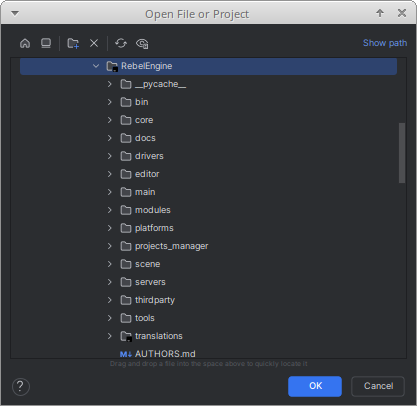Confirm selection with the OK button
Viewport: 417px width, 406px height.
315,386
